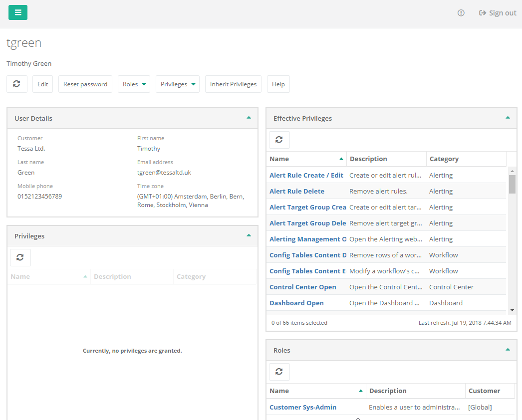This screenshot has height=420, width=522.
Task: Open the Config Tables Content Delete privilege
Action: 308,255
